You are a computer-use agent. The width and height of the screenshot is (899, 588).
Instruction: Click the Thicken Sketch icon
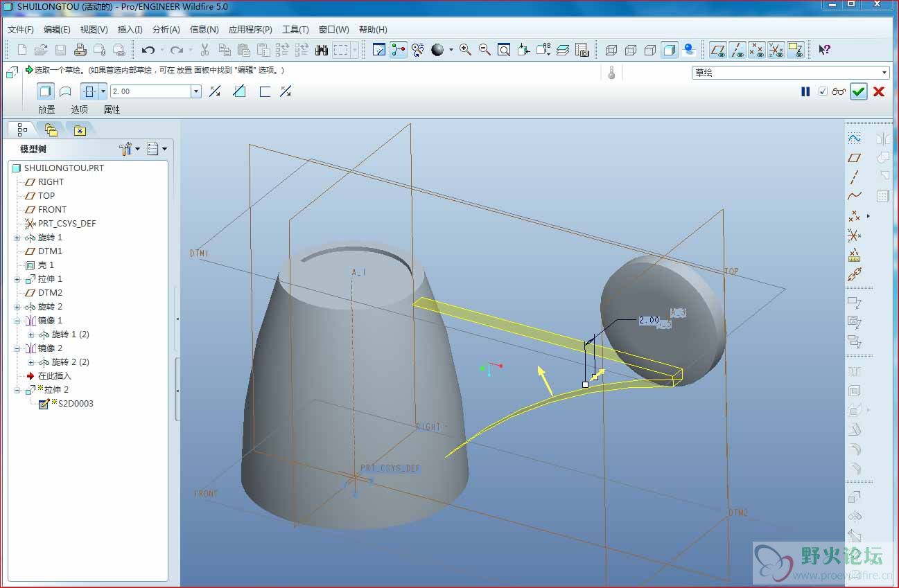pos(265,91)
